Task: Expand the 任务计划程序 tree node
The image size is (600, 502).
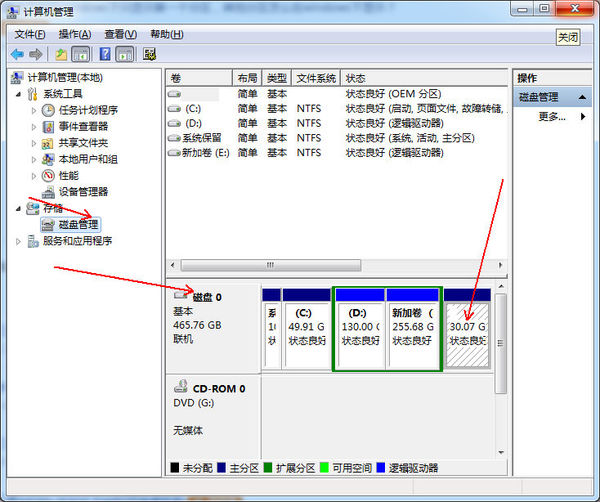Action: [34, 111]
